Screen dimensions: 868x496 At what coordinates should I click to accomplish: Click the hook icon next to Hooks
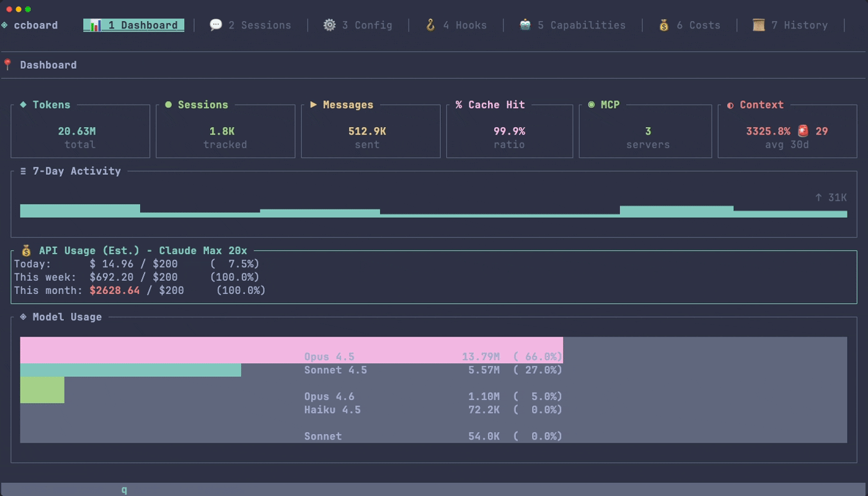click(430, 25)
